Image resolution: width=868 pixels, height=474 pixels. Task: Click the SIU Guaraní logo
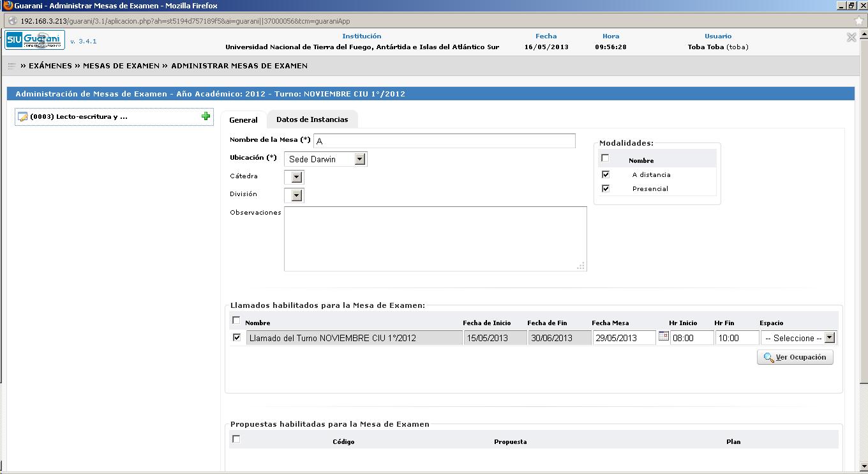point(35,40)
